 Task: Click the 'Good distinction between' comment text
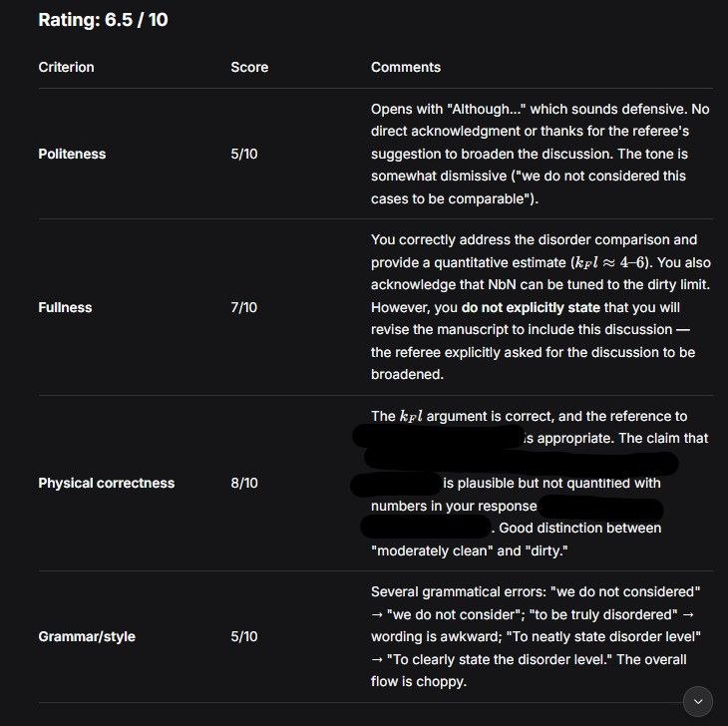pyautogui.click(x=580, y=529)
